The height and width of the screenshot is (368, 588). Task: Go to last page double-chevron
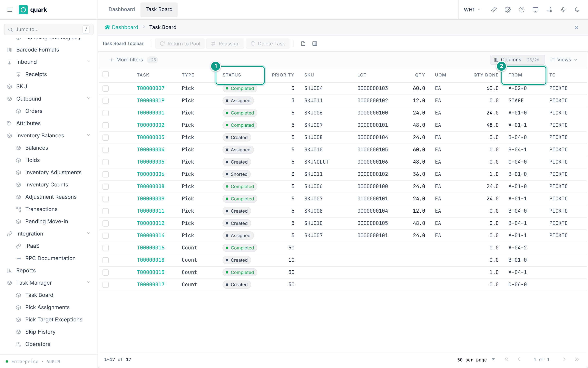pos(577,359)
